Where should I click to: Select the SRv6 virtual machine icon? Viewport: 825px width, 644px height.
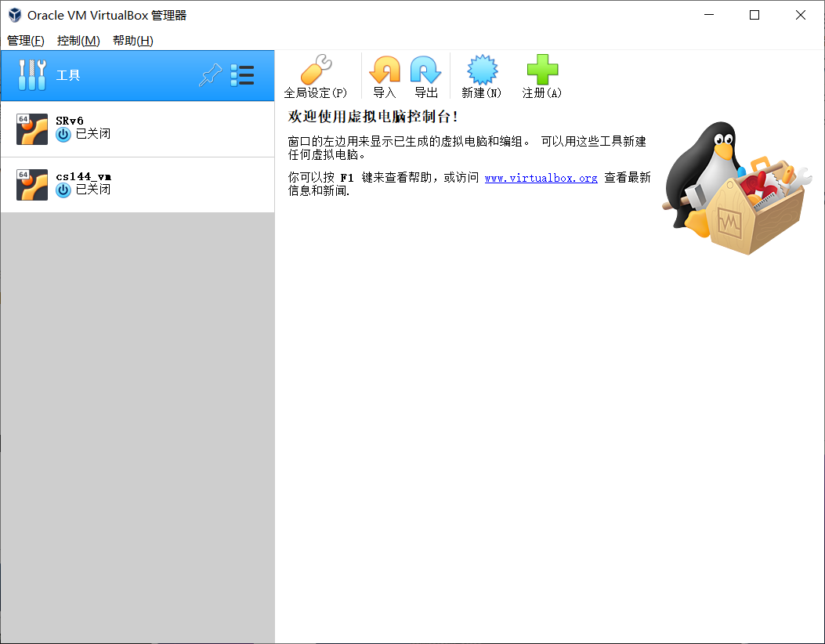coord(32,129)
